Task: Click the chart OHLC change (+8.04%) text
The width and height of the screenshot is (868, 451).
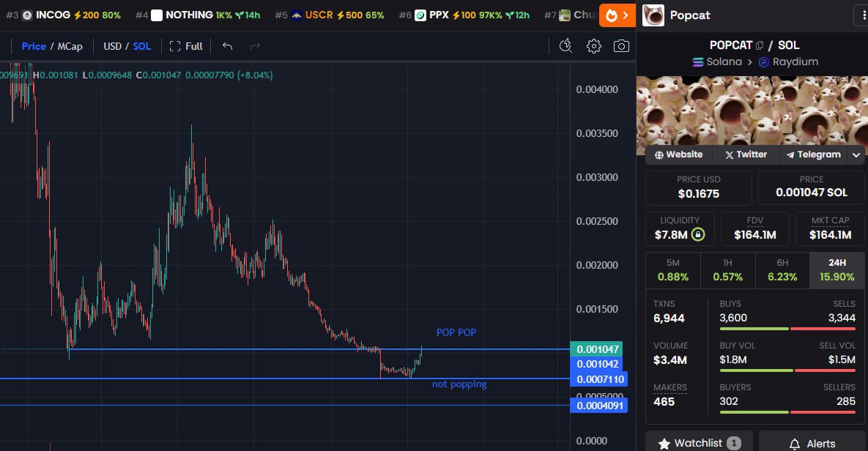Action: [255, 75]
